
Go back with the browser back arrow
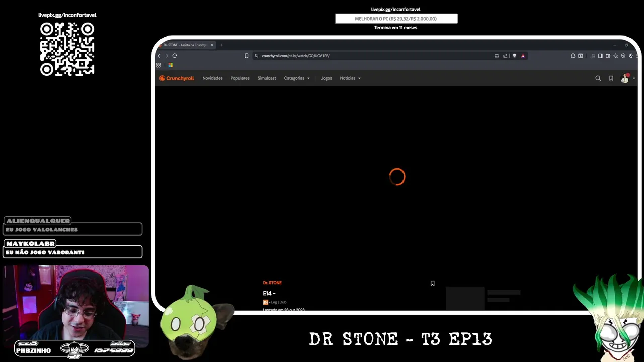[159, 56]
